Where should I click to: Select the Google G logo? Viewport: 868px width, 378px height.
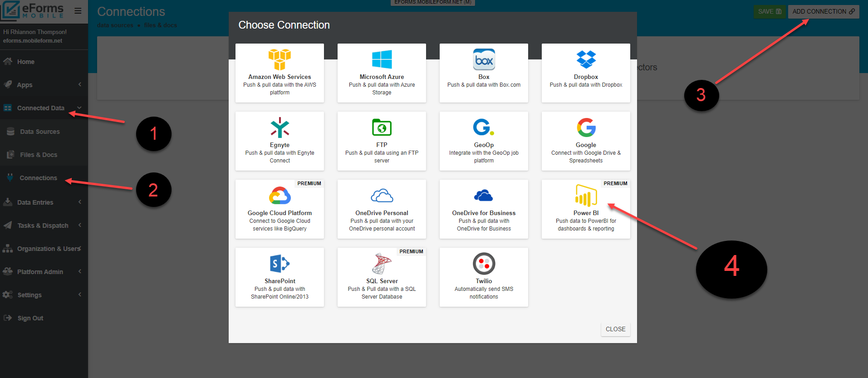586,128
